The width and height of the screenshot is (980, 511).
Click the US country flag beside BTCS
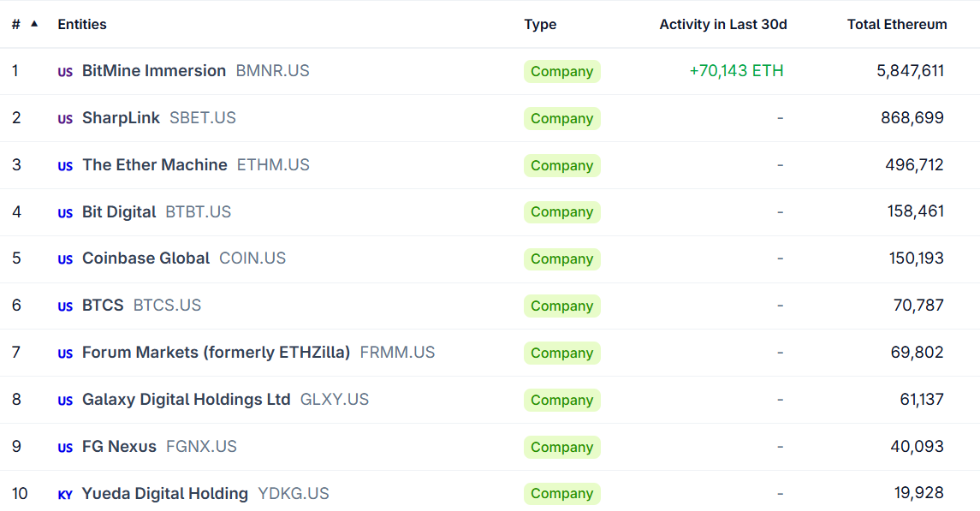click(65, 306)
